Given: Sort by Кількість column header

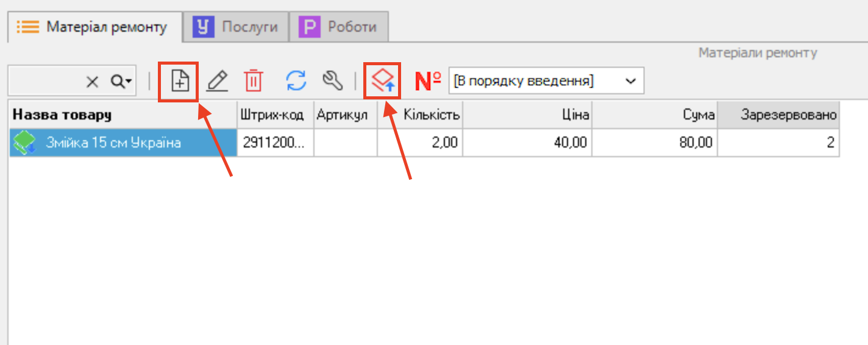Looking at the screenshot, I should pyautogui.click(x=420, y=115).
